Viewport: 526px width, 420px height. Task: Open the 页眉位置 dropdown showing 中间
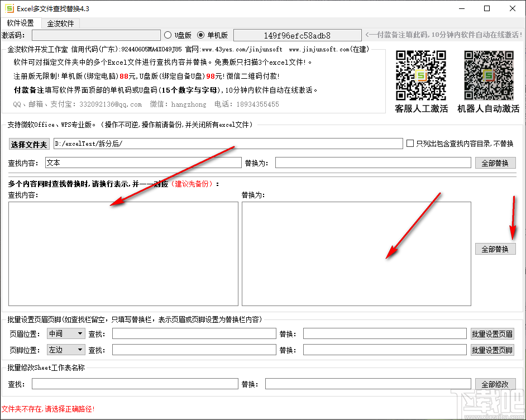(65, 333)
